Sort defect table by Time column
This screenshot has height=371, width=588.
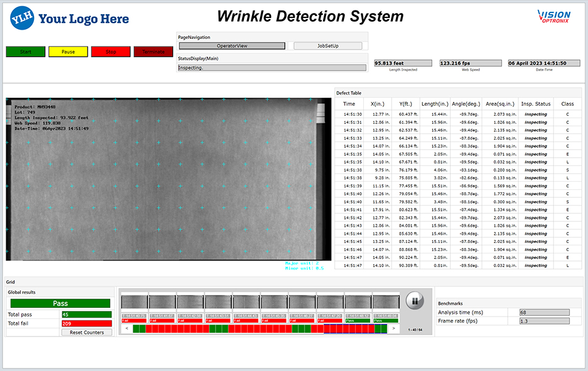pyautogui.click(x=349, y=104)
